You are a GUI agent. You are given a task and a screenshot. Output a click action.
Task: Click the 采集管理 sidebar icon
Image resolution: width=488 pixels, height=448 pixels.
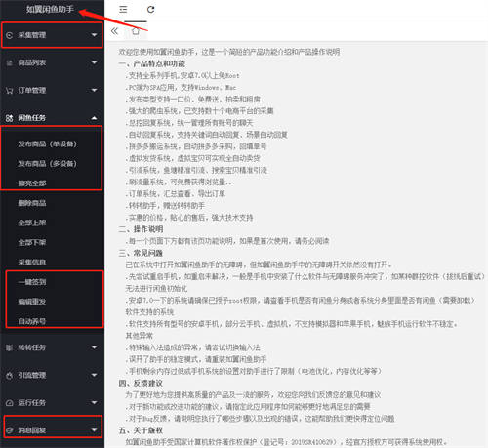pos(10,35)
